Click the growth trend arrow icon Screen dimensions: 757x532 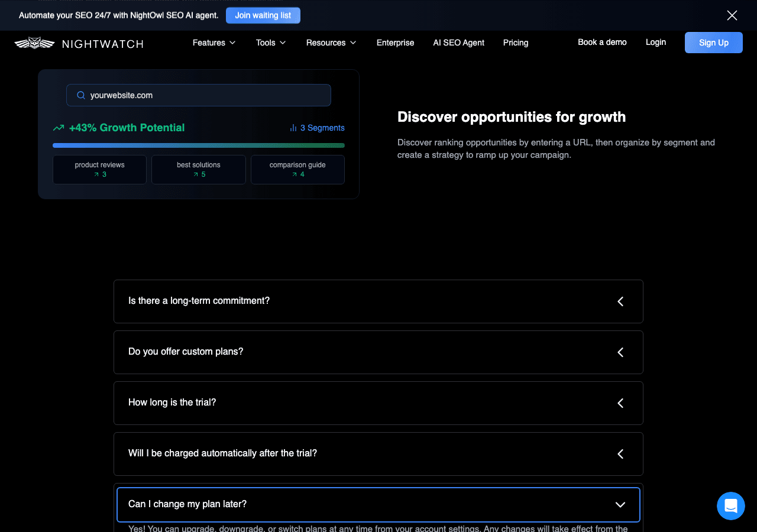click(x=59, y=128)
